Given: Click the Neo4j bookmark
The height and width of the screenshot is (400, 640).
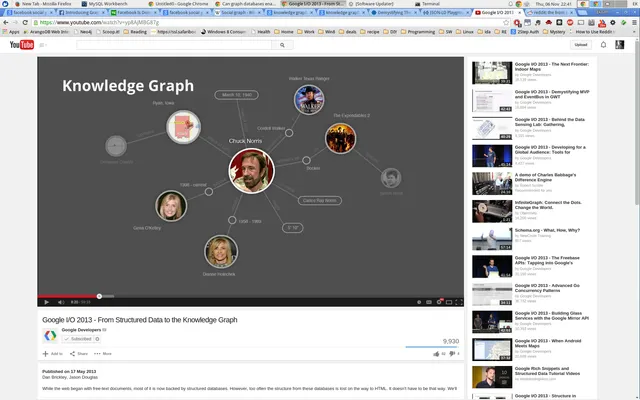Looking at the screenshot, I should click(x=82, y=31).
